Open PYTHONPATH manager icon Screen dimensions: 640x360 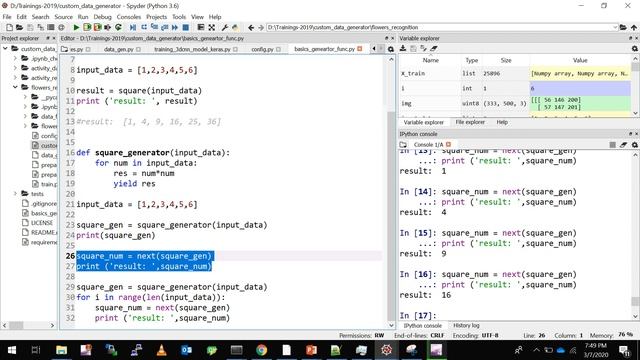click(235, 27)
